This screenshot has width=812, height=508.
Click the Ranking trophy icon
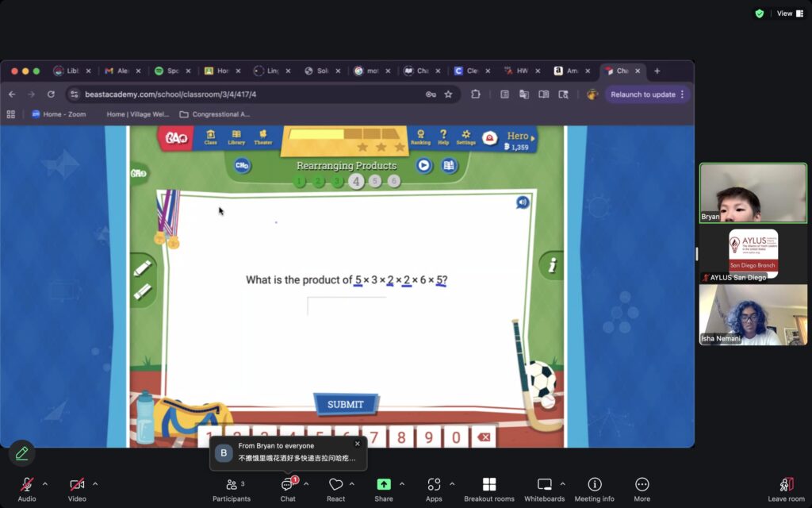pos(420,137)
